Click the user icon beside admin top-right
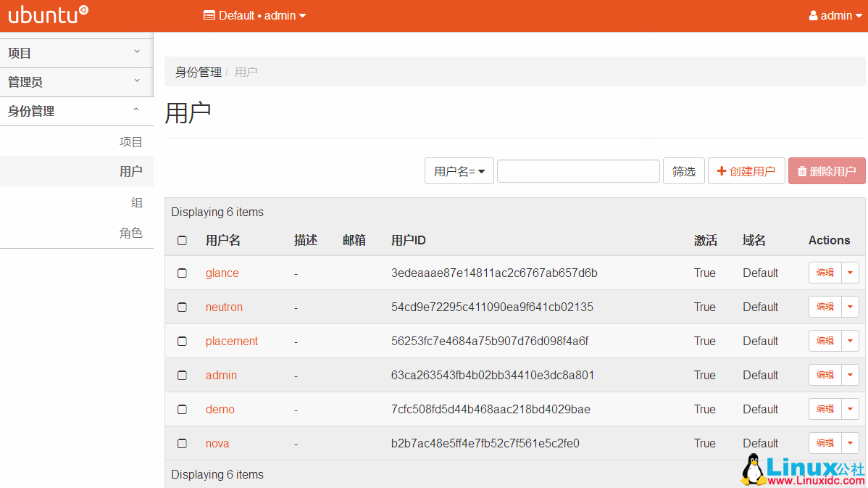868x488 pixels. pyautogui.click(x=812, y=15)
